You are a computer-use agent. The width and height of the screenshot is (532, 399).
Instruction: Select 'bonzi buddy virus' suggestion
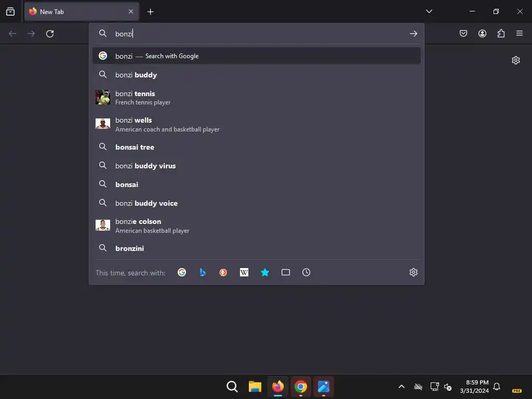[257, 166]
